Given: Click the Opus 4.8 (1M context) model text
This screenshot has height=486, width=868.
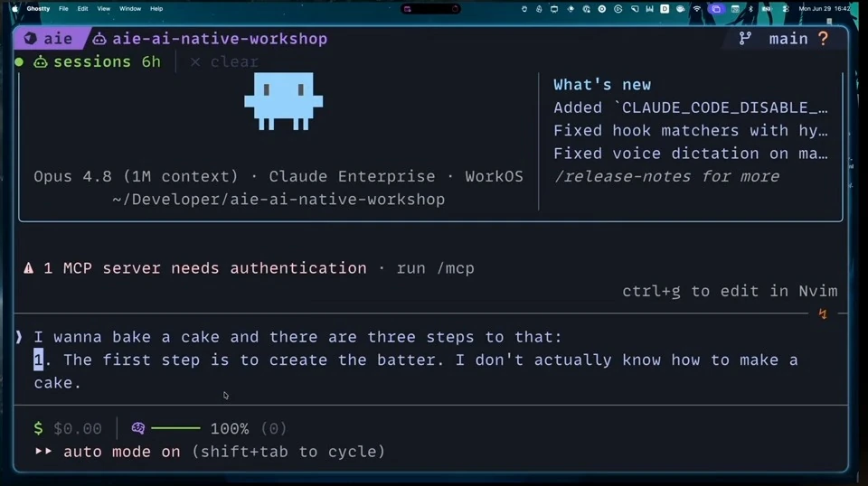Looking at the screenshot, I should tap(136, 176).
